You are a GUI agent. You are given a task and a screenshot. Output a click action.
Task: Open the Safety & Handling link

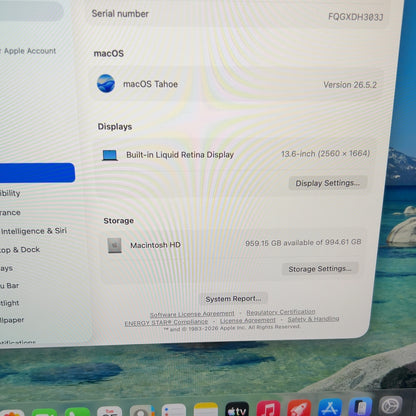pos(313,319)
